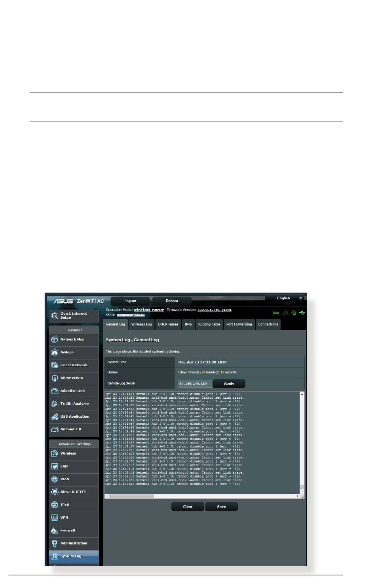Click the Logout button
The image size is (376, 588).
[130, 301]
